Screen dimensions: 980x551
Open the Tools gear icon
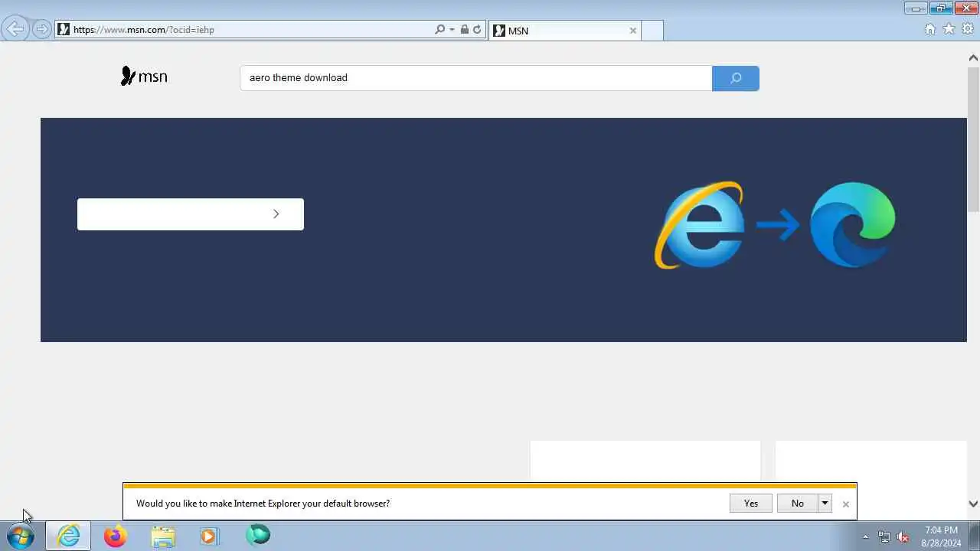point(968,29)
